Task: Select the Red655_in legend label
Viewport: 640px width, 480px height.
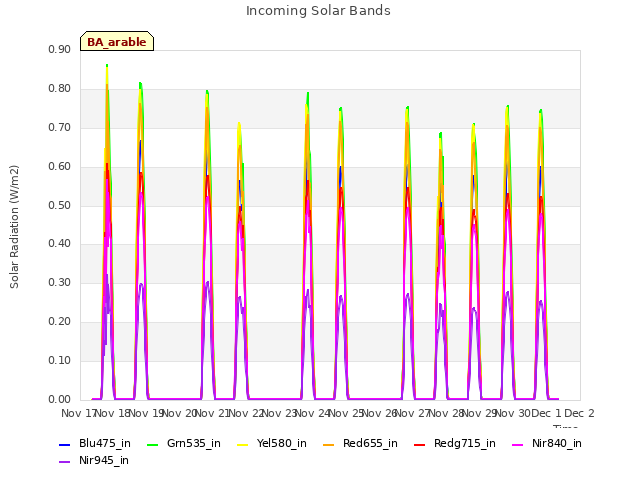Action: coord(370,443)
